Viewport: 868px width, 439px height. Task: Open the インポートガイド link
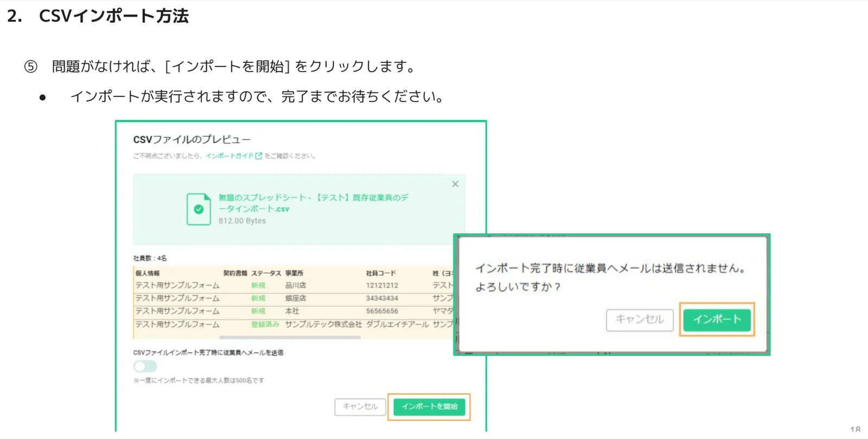pyautogui.click(x=229, y=156)
